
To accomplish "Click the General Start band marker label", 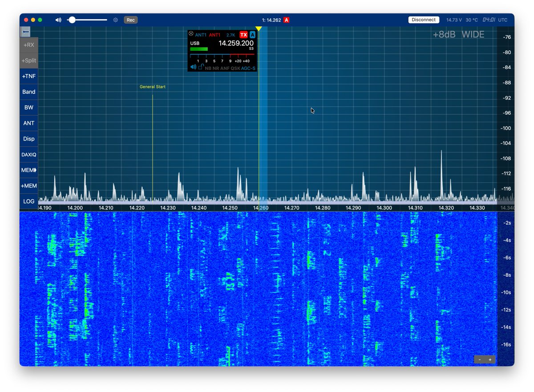I will [x=153, y=87].
